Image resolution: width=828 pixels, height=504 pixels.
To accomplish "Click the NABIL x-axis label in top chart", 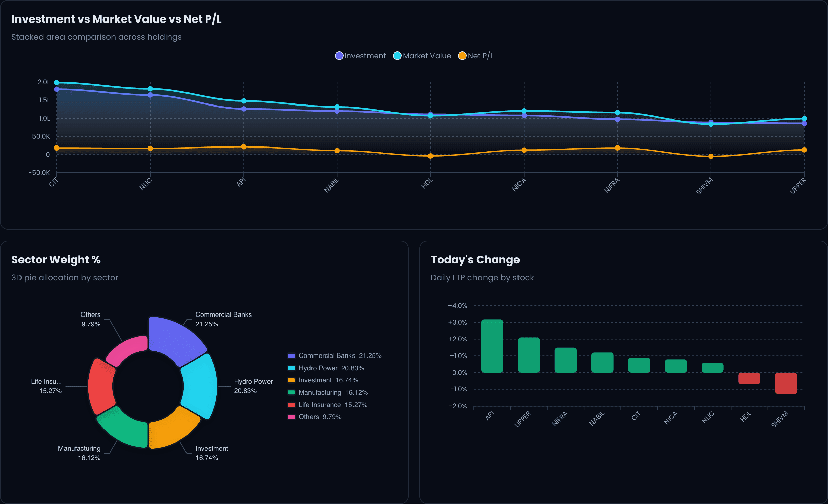I will pos(332,185).
